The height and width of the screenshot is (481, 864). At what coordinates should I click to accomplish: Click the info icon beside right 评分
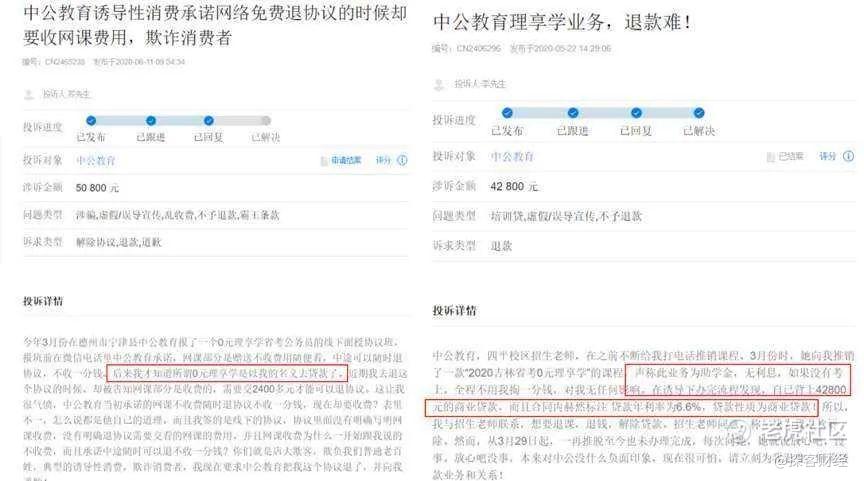pos(849,156)
